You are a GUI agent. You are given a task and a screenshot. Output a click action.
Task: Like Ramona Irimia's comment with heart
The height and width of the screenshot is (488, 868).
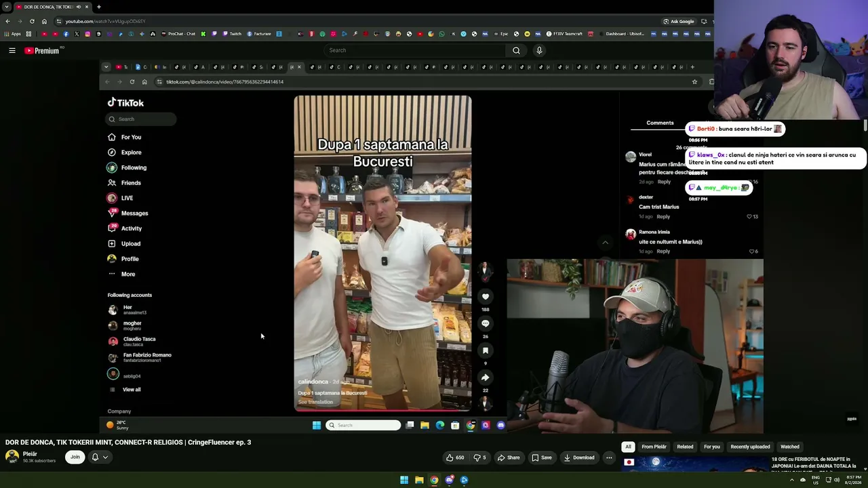click(x=751, y=251)
